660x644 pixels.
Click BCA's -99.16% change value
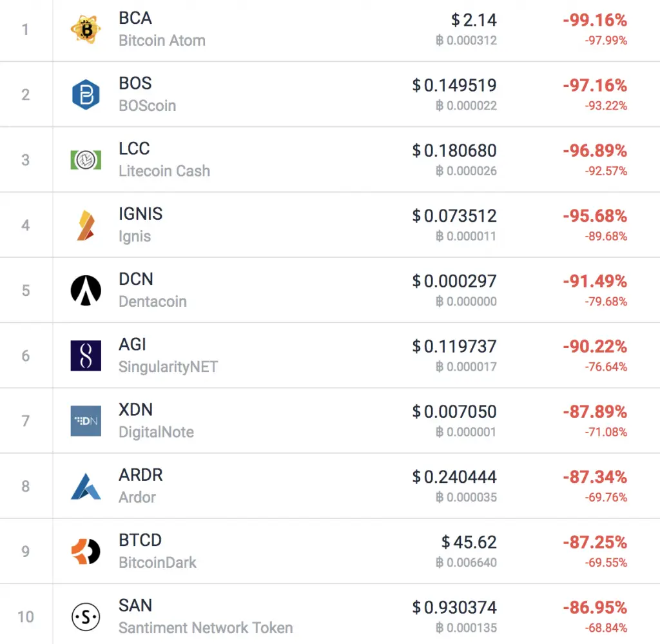[x=593, y=20]
